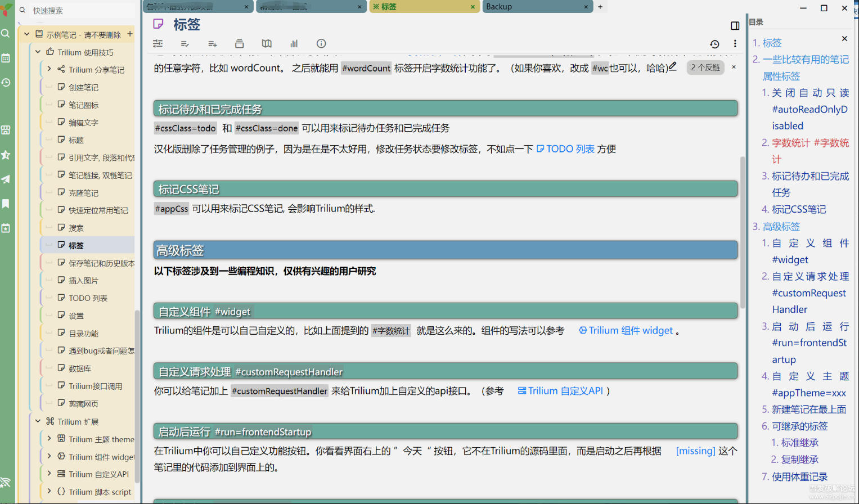This screenshot has width=859, height=504.
Task: Open the 目录功能 note in tree
Action: (83, 333)
